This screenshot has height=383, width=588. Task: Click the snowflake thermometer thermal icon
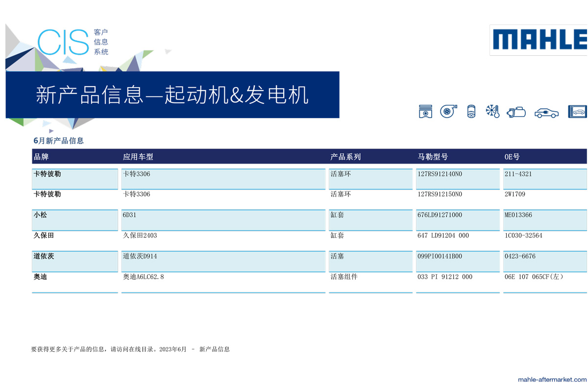tap(493, 111)
